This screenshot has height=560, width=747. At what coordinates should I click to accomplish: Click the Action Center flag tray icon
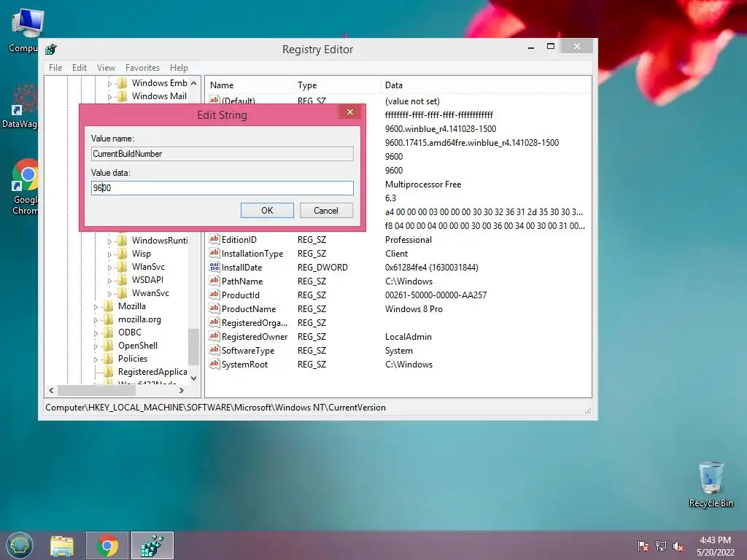point(643,546)
